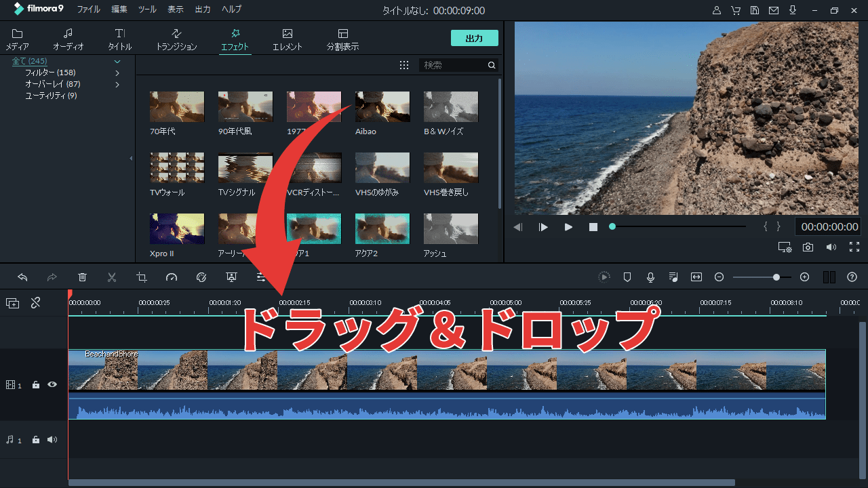Open the 出力 menu in menu bar
868x488 pixels.
[203, 9]
